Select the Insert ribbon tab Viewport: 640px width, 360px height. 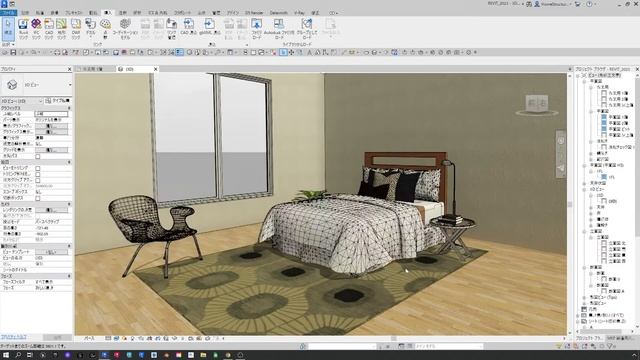107,13
